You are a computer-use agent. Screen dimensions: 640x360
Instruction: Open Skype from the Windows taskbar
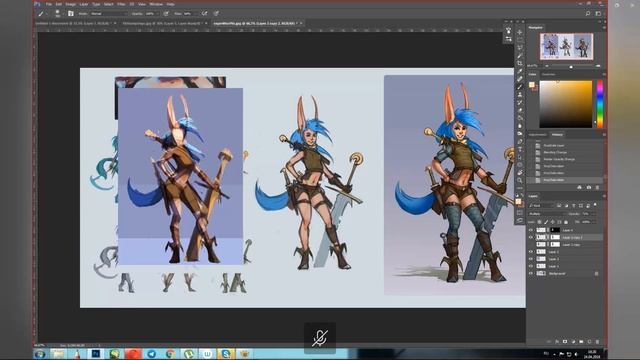(226, 353)
